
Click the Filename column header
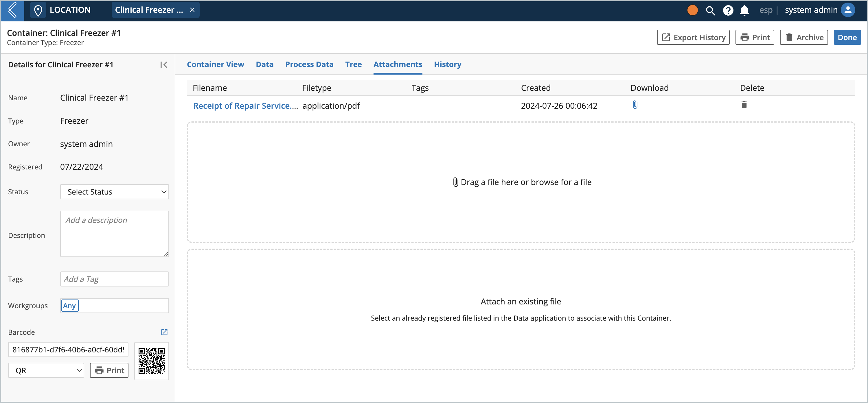209,88
